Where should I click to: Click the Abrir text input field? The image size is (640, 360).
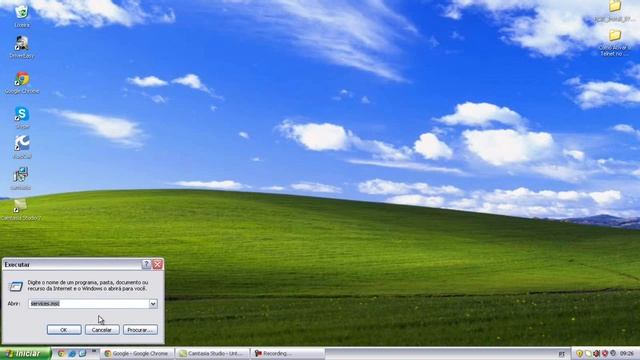pos(89,304)
